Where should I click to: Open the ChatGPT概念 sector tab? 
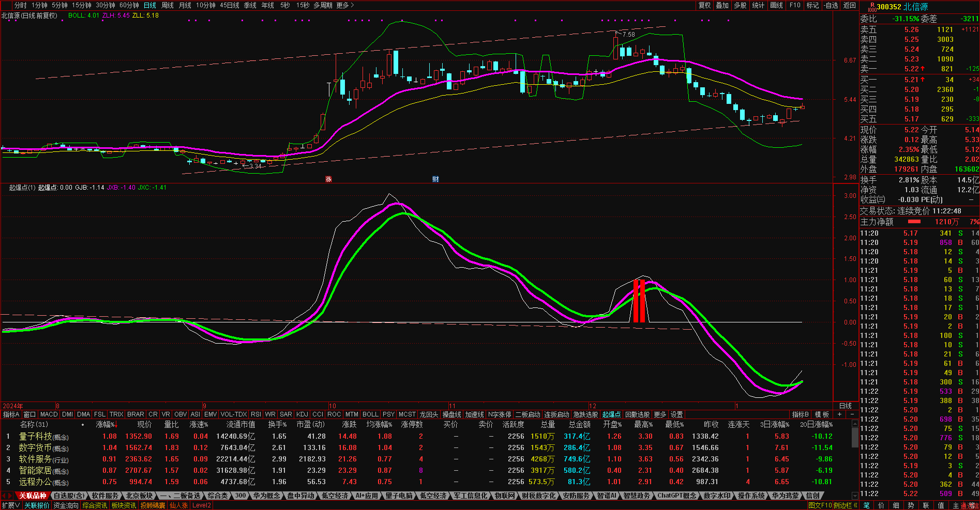coord(676,496)
